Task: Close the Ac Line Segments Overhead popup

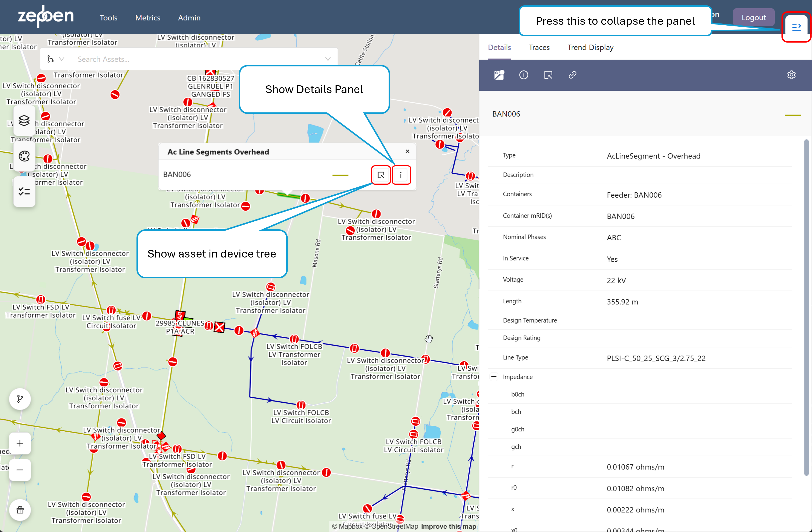Action: click(407, 151)
